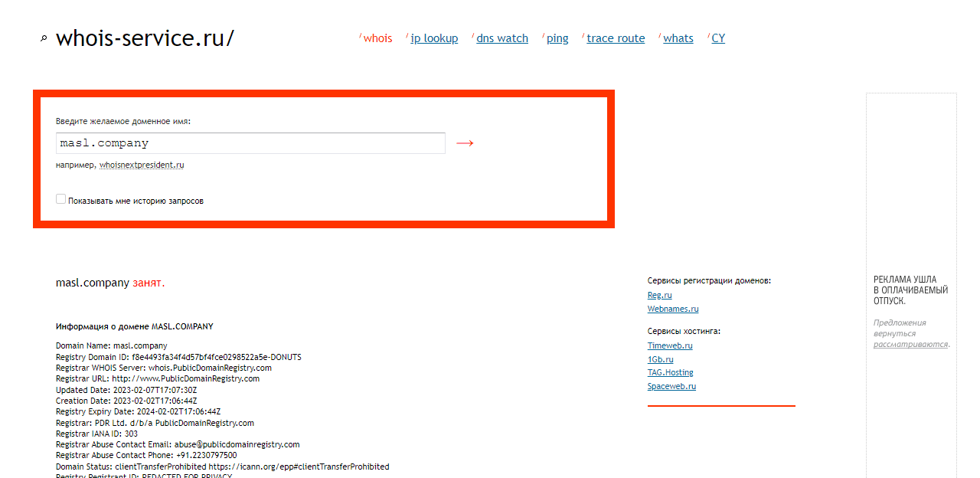Screen dimensions: 980x478
Task: Open the TAG.Hosting link
Action: point(670,372)
